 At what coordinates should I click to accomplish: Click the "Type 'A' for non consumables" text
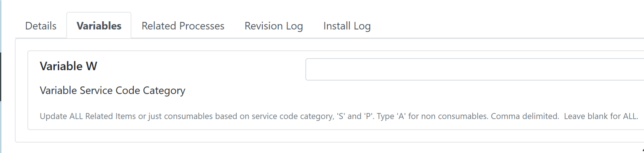click(x=432, y=116)
